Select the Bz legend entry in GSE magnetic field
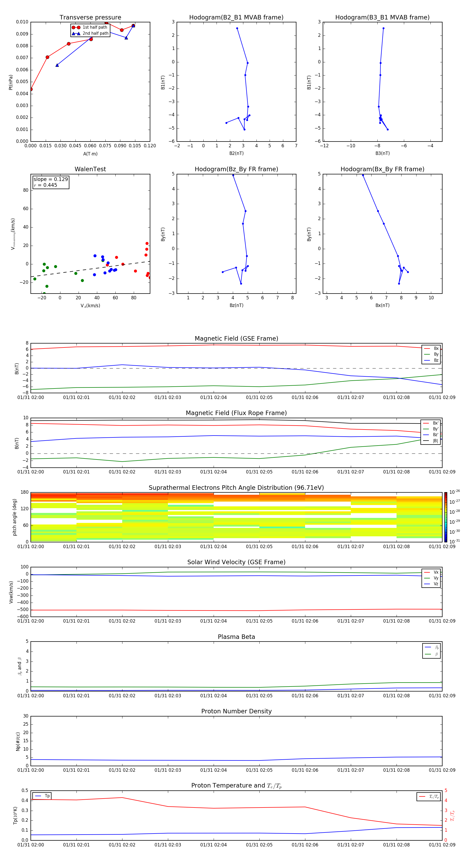Image resolution: width=473 pixels, height=868 pixels. pyautogui.click(x=431, y=360)
